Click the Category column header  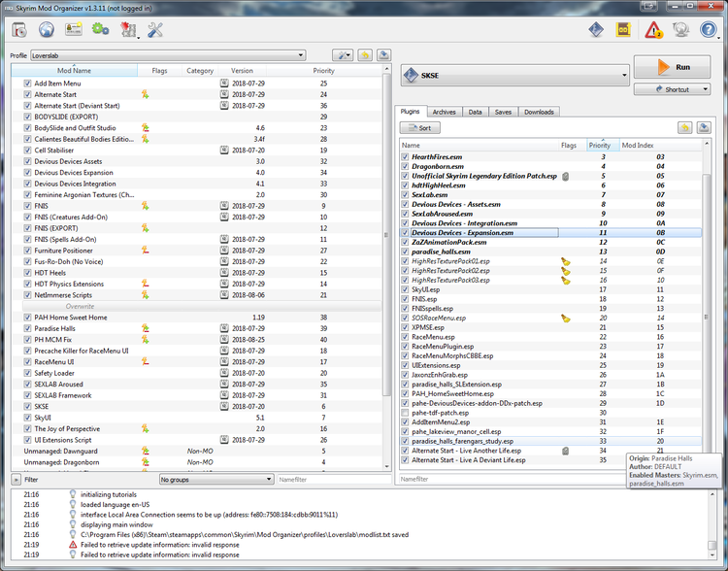tap(200, 71)
